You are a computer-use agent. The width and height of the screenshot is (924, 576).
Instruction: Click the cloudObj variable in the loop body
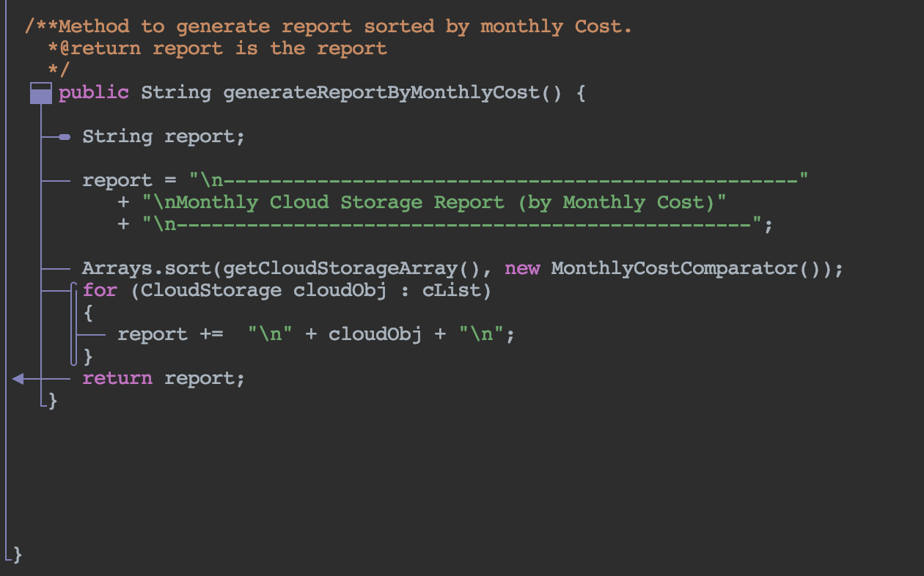pos(375,334)
